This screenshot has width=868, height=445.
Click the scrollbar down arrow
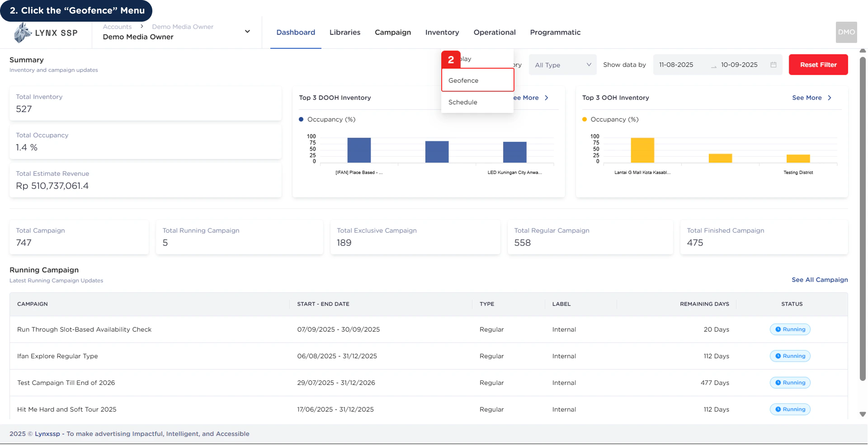pyautogui.click(x=863, y=413)
